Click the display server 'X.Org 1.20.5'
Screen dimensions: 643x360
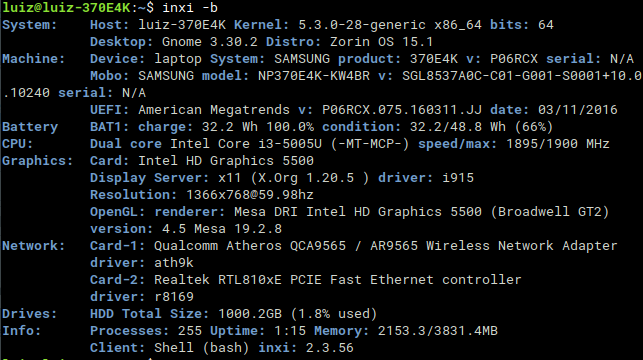tap(306, 178)
